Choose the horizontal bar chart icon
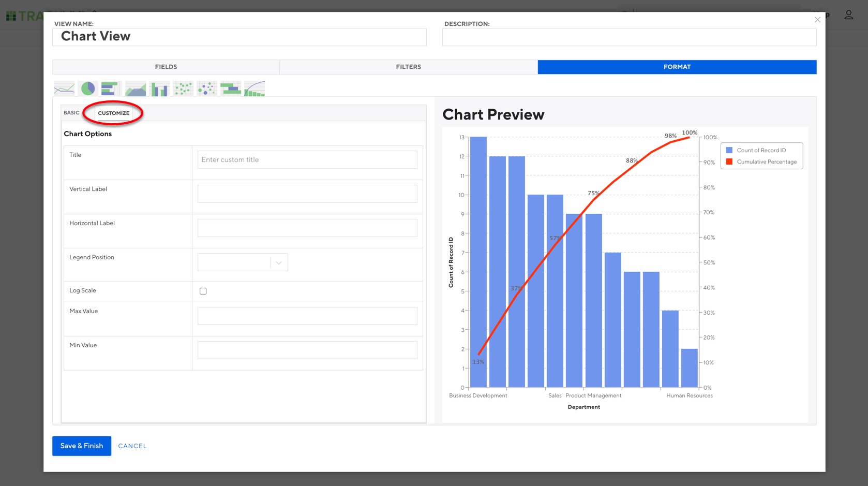This screenshot has height=486, width=868. click(x=110, y=89)
